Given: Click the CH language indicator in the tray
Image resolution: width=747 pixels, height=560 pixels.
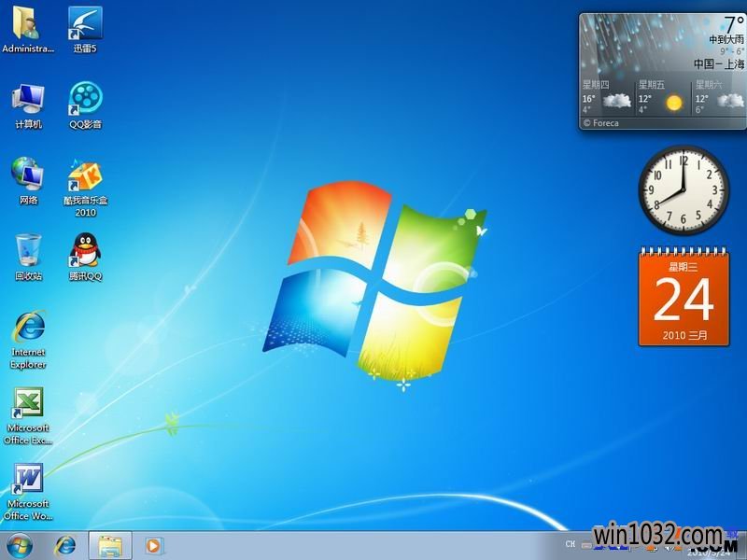Looking at the screenshot, I should (x=571, y=543).
